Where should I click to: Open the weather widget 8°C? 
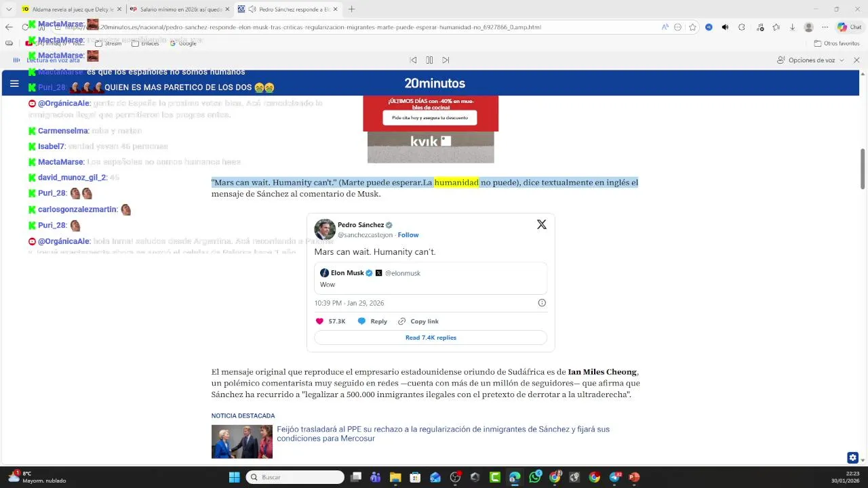pos(37,477)
